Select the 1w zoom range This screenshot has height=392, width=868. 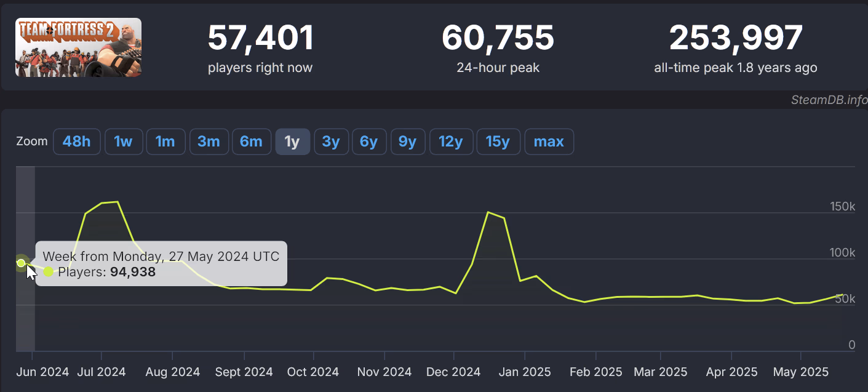124,142
